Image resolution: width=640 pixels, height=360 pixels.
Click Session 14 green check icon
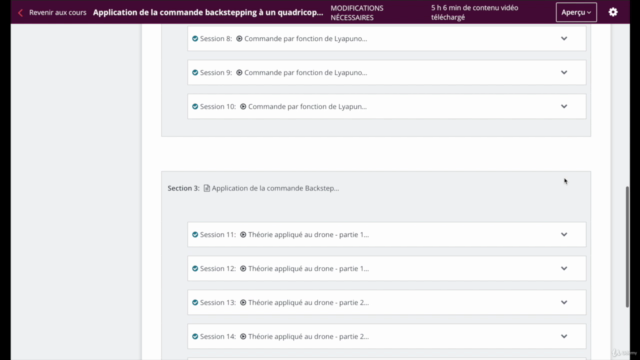click(x=195, y=336)
